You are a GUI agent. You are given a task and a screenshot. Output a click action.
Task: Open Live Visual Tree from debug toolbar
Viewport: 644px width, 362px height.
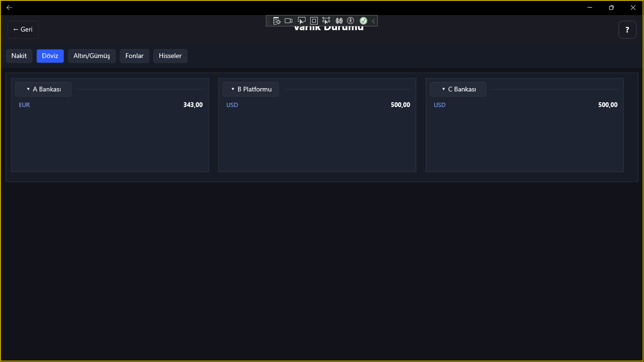277,21
